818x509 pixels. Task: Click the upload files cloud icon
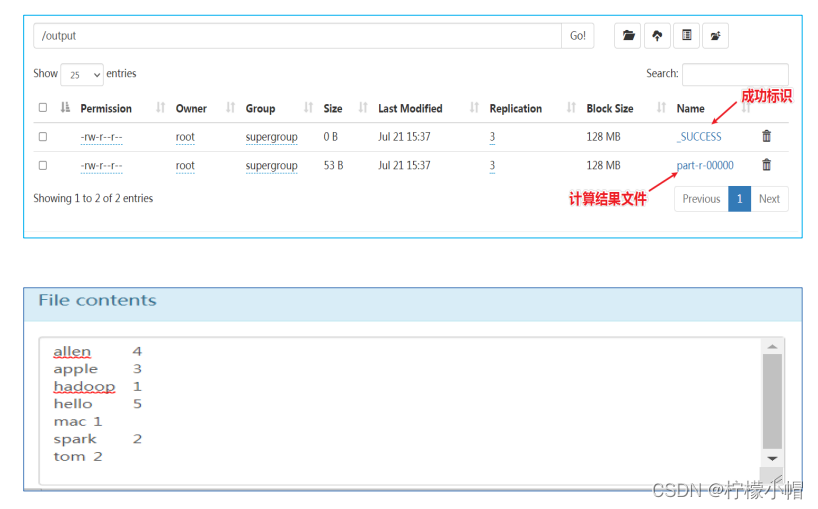tap(657, 35)
